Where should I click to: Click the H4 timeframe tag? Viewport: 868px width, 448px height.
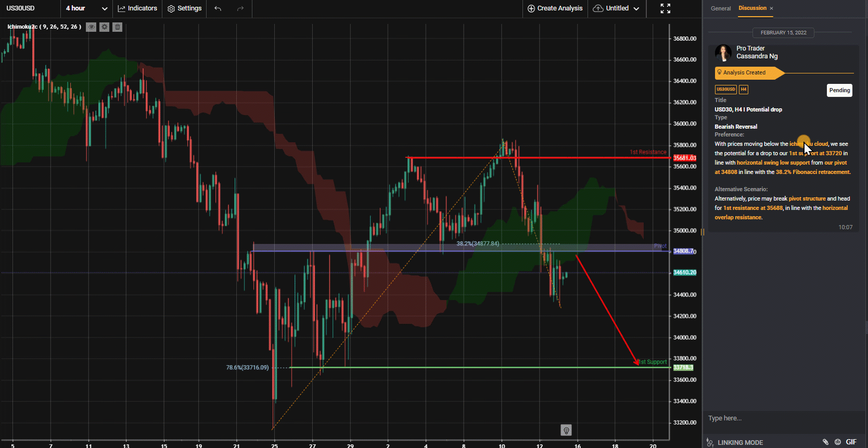click(743, 89)
